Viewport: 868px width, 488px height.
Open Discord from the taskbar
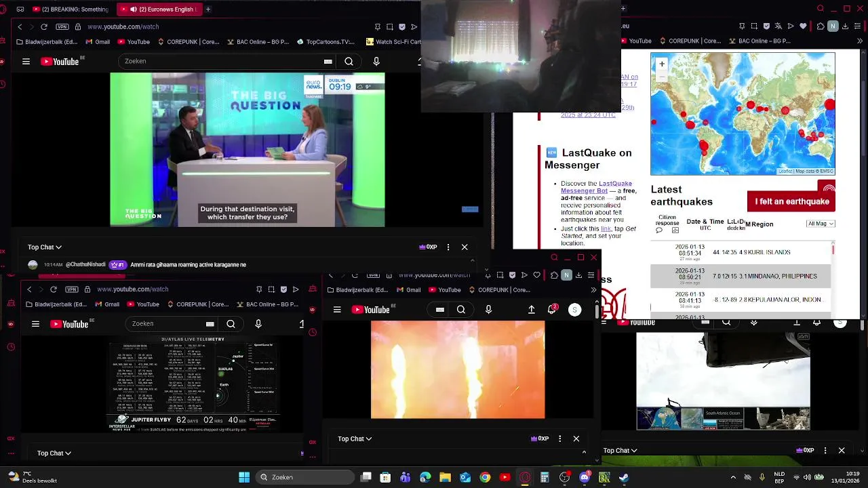coord(585,477)
